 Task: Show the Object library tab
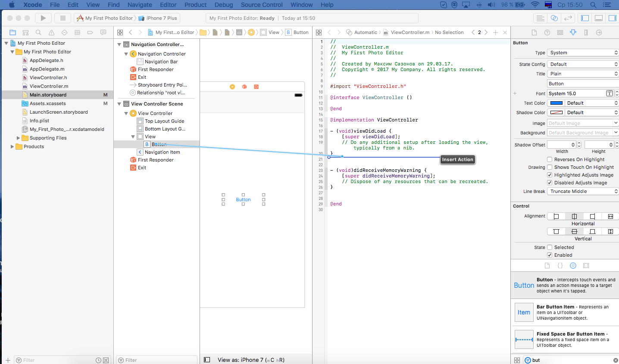(x=573, y=266)
